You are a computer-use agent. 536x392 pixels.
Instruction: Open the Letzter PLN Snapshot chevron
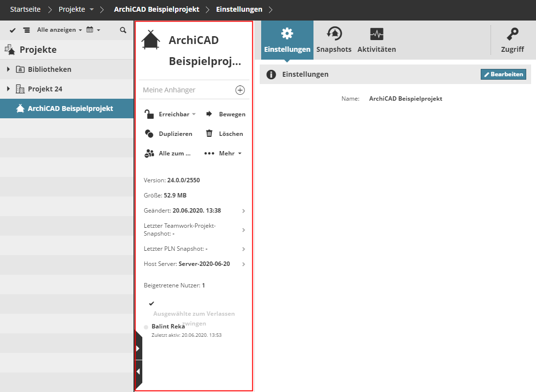244,249
